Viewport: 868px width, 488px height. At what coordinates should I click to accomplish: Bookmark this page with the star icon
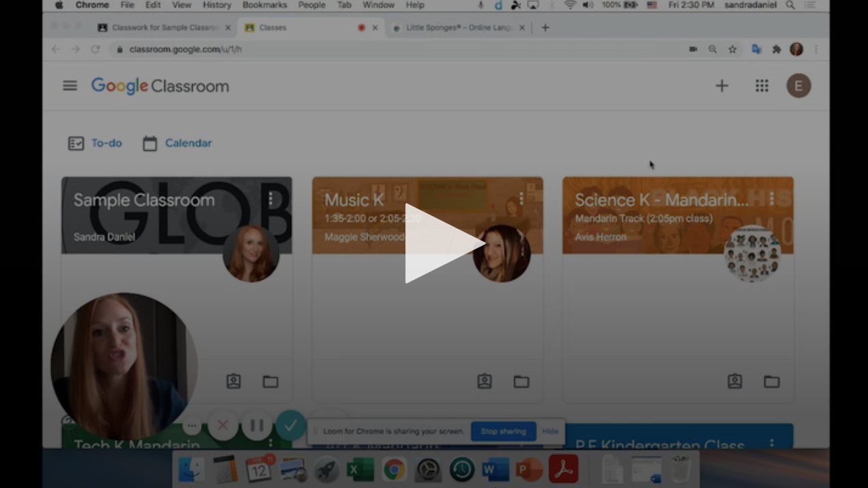pyautogui.click(x=733, y=49)
